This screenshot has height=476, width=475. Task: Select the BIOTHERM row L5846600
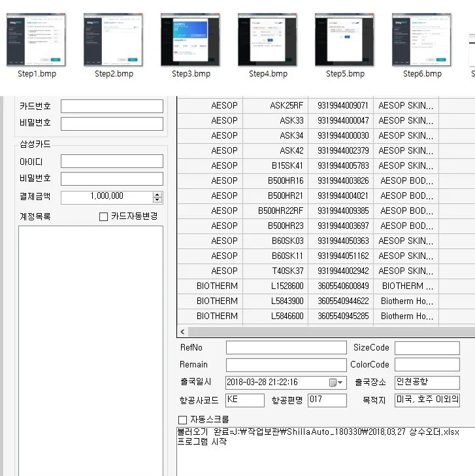(326, 316)
